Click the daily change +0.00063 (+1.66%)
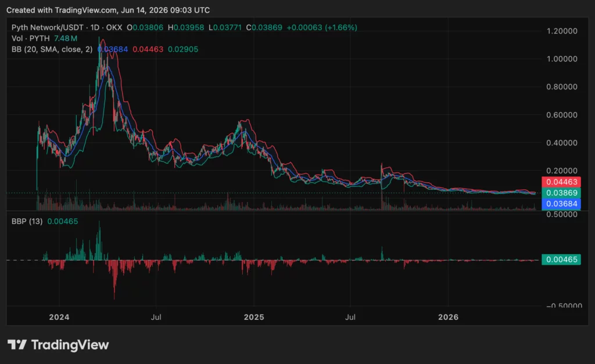The width and height of the screenshot is (595, 364). (322, 28)
